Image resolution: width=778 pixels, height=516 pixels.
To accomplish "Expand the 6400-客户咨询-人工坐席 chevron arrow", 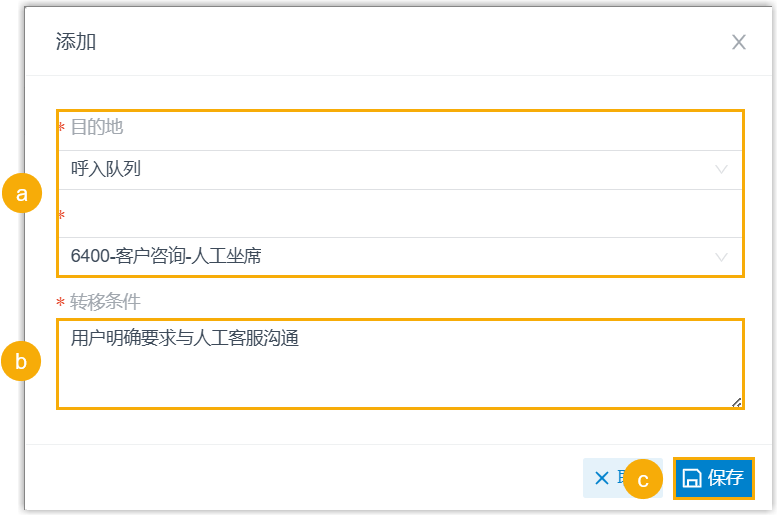I will pos(722,257).
